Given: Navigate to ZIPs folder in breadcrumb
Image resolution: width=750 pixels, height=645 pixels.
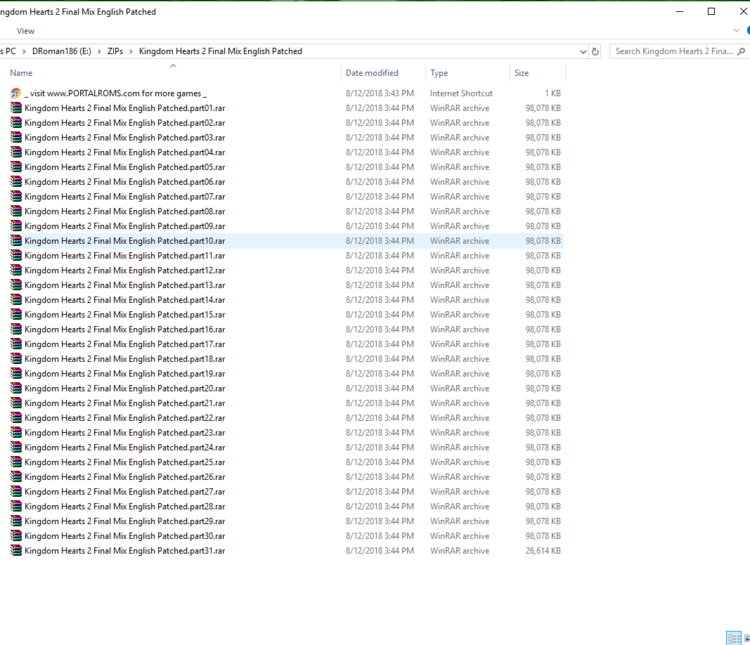Looking at the screenshot, I should tap(115, 51).
